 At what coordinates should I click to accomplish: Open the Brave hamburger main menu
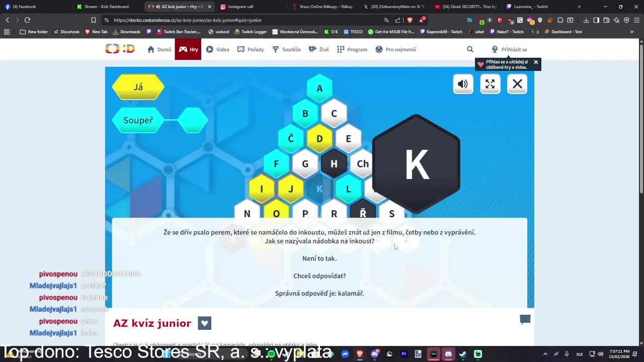point(636,20)
